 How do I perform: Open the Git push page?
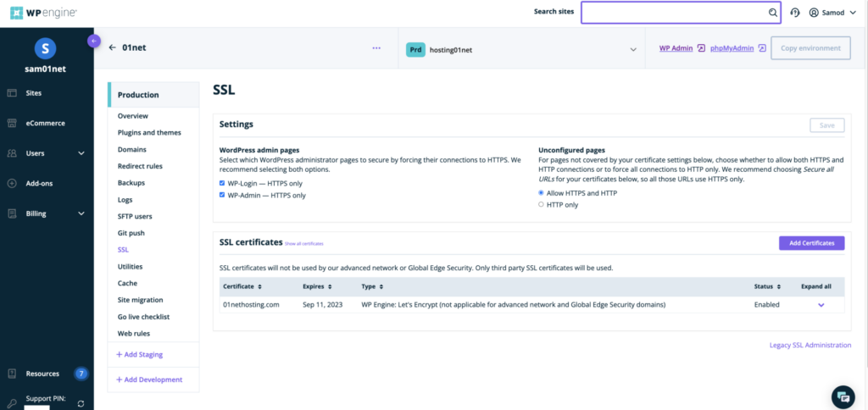click(131, 233)
